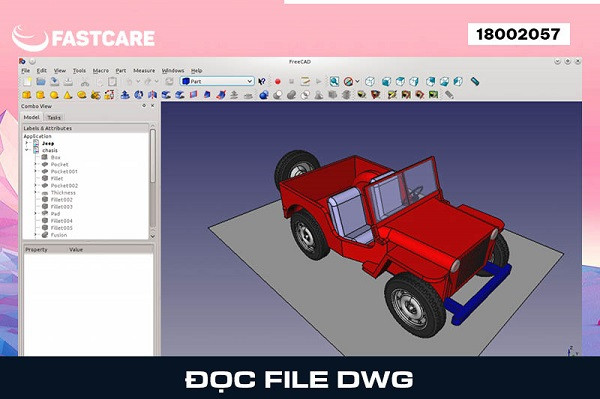Select the Axonometric cube view icon
The width and height of the screenshot is (600, 399).
370,81
